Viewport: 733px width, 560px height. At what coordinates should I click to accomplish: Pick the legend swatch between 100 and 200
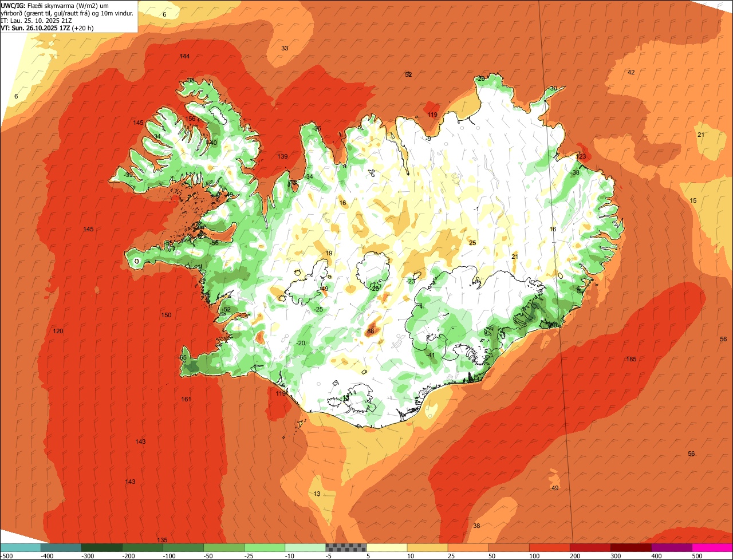point(549,547)
